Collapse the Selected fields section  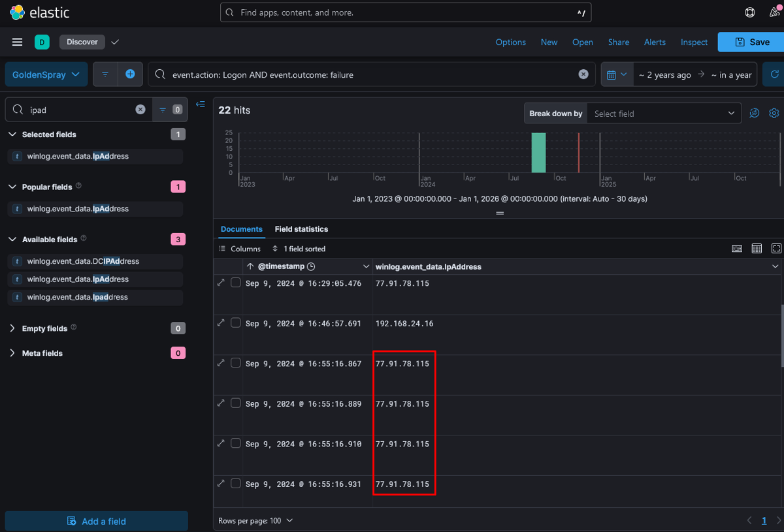pos(12,134)
